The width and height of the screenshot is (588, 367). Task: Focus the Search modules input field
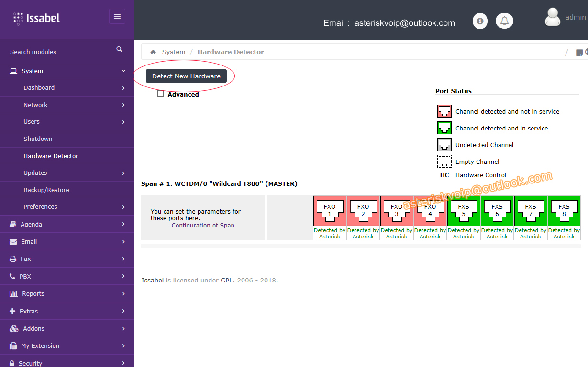(x=60, y=52)
